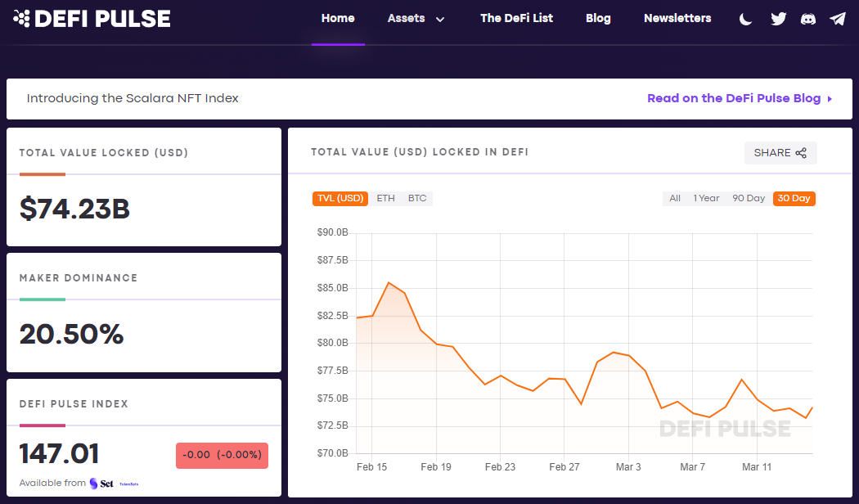
Task: Select the 90 Day time range
Action: tap(749, 198)
